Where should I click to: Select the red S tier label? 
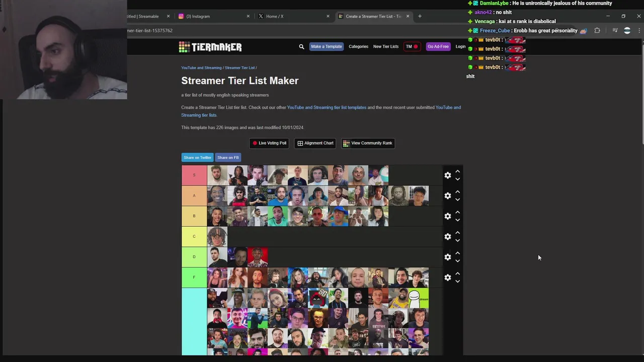(194, 175)
